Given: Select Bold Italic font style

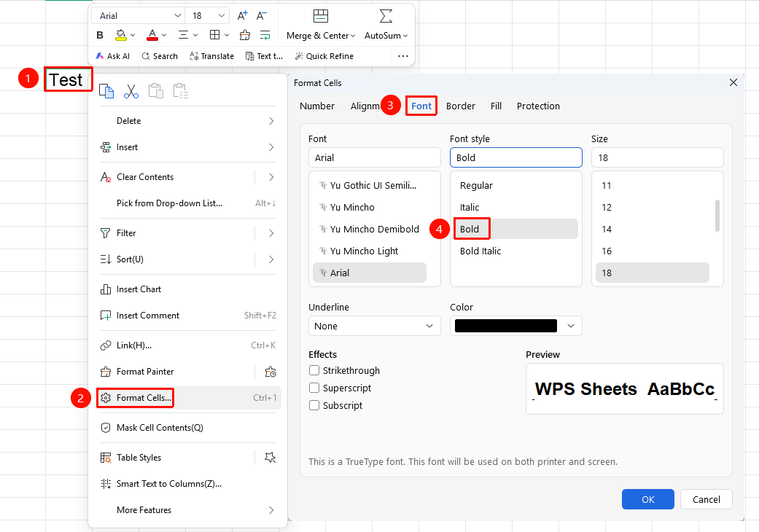Looking at the screenshot, I should (516, 251).
